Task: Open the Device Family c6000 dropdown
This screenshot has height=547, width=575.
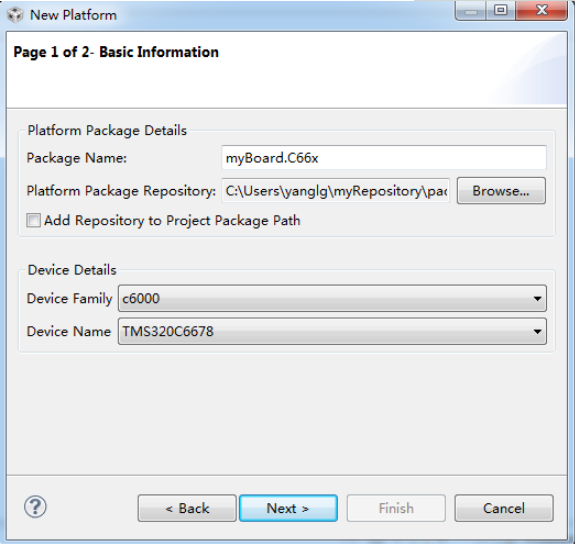Action: pos(332,298)
